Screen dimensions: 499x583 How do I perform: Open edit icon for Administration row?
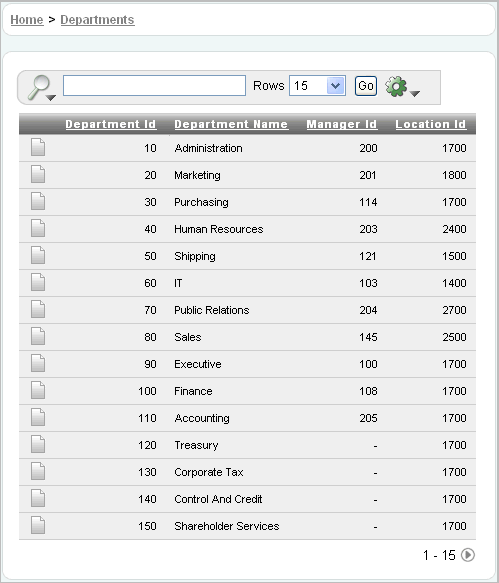(38, 148)
